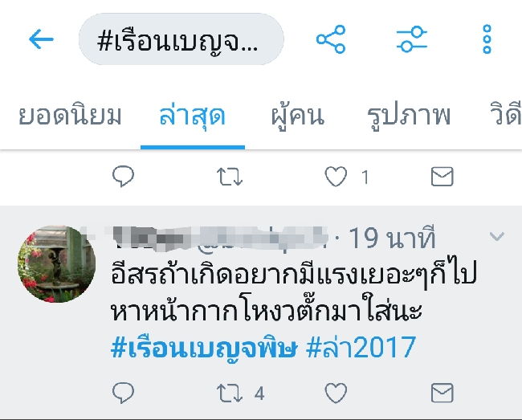This screenshot has height=420, width=522.
Task: Open the ผู้คน tab
Action: tap(297, 116)
